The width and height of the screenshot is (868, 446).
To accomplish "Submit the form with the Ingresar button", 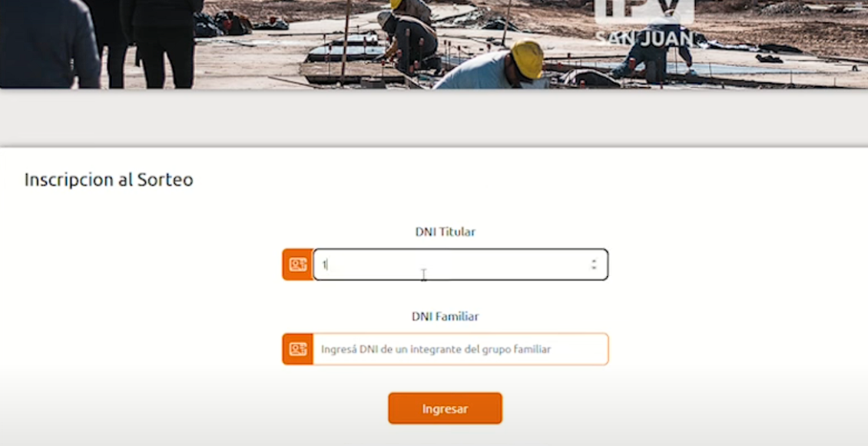I will [445, 409].
